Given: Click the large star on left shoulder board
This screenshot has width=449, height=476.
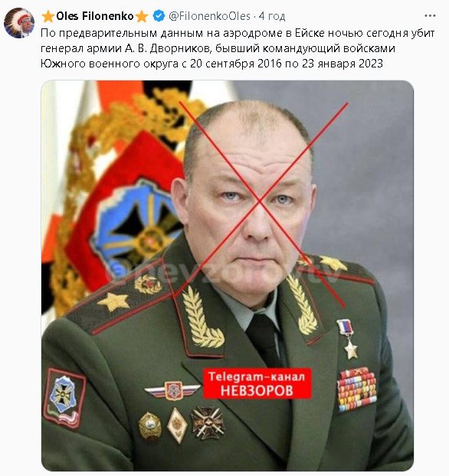Looking at the screenshot, I should [113, 301].
